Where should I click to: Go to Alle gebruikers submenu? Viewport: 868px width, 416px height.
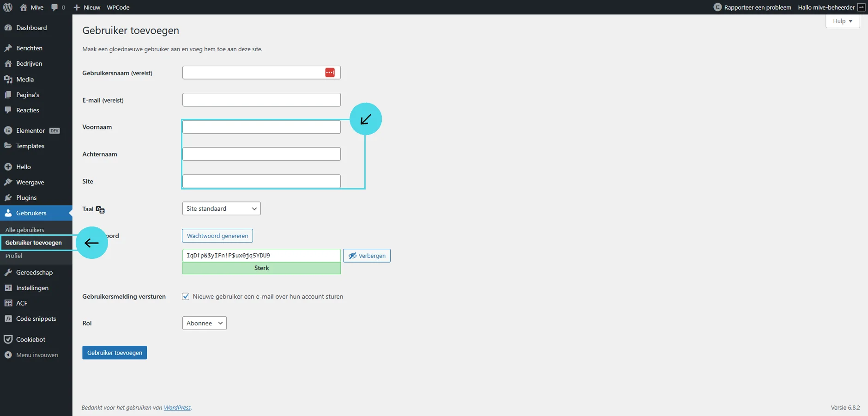coord(25,230)
